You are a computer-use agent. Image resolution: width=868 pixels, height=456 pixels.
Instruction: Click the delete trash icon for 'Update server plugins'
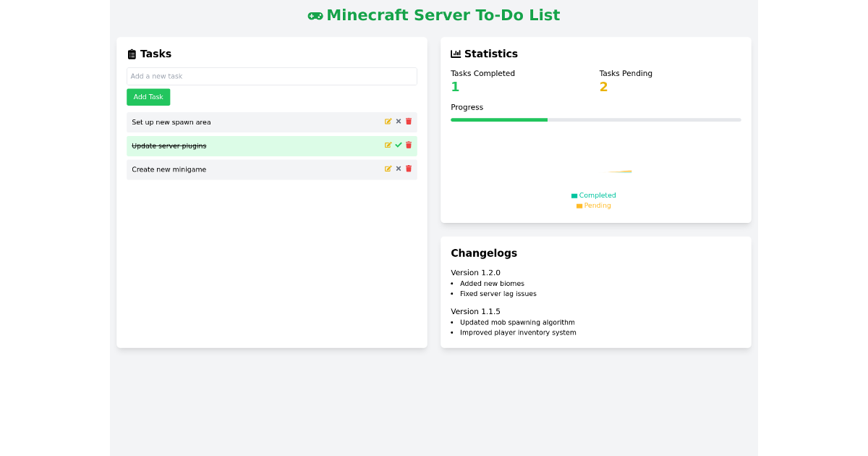pyautogui.click(x=408, y=145)
